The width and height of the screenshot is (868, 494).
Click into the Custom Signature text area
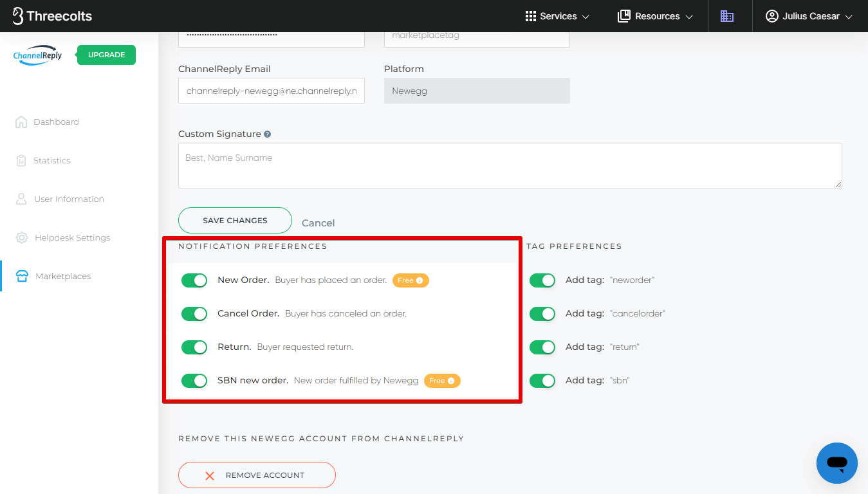(510, 166)
